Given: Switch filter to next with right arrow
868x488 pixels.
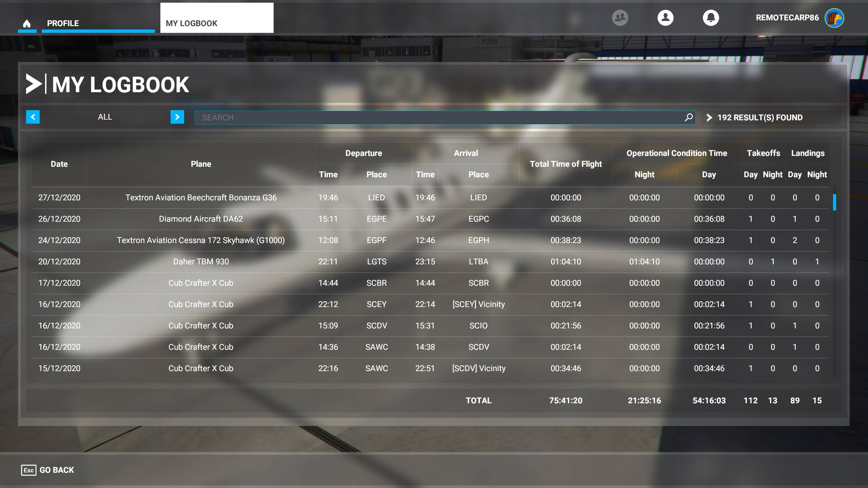Looking at the screenshot, I should pyautogui.click(x=177, y=117).
